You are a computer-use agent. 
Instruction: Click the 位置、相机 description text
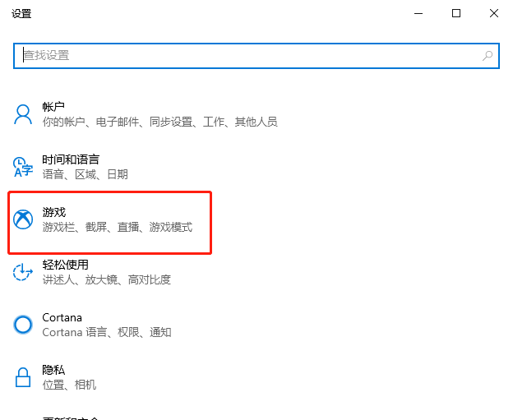(70, 385)
